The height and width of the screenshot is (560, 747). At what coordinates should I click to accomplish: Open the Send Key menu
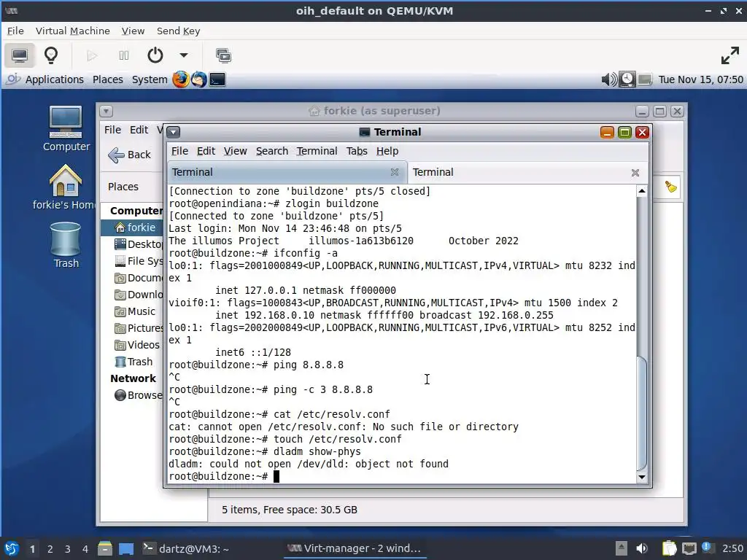(x=178, y=31)
